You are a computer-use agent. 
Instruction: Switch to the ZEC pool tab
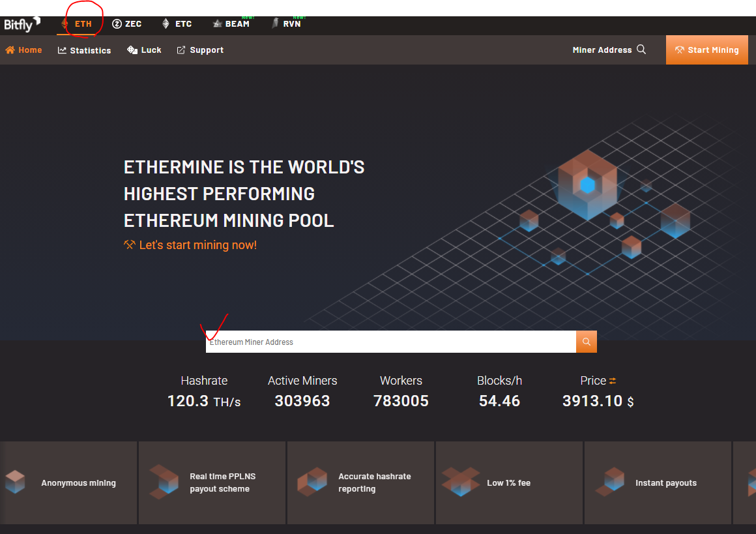coord(127,24)
